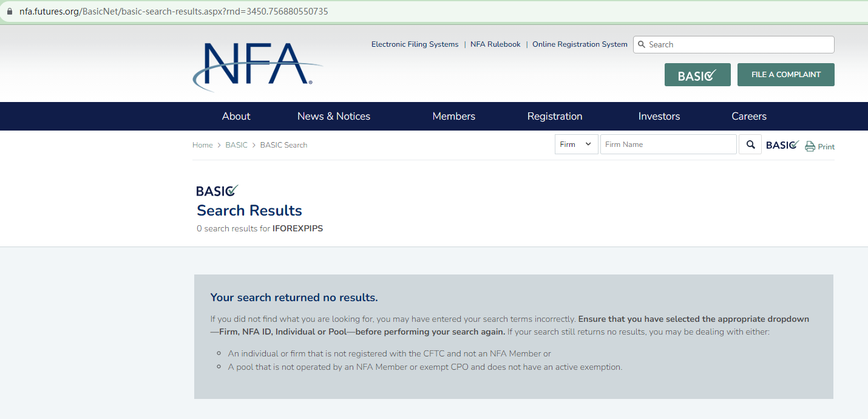
Task: Click the BASIC logo above Search Results
Action: tap(217, 191)
